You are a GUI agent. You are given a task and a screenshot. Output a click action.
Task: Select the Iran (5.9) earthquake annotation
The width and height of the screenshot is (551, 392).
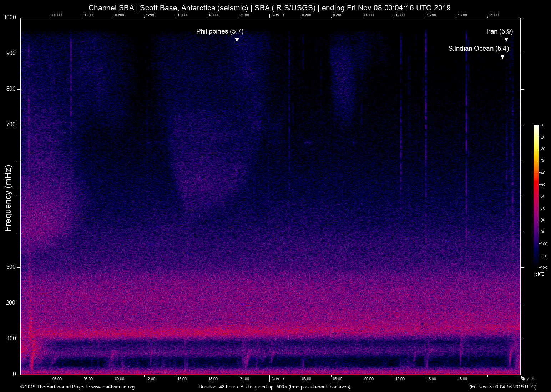click(x=499, y=31)
